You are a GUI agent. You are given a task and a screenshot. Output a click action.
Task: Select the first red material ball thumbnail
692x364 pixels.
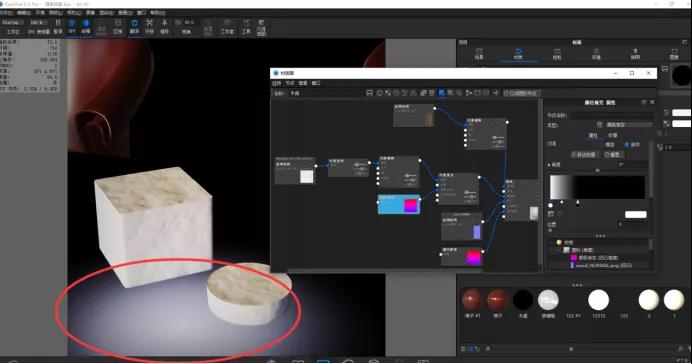tap(472, 300)
